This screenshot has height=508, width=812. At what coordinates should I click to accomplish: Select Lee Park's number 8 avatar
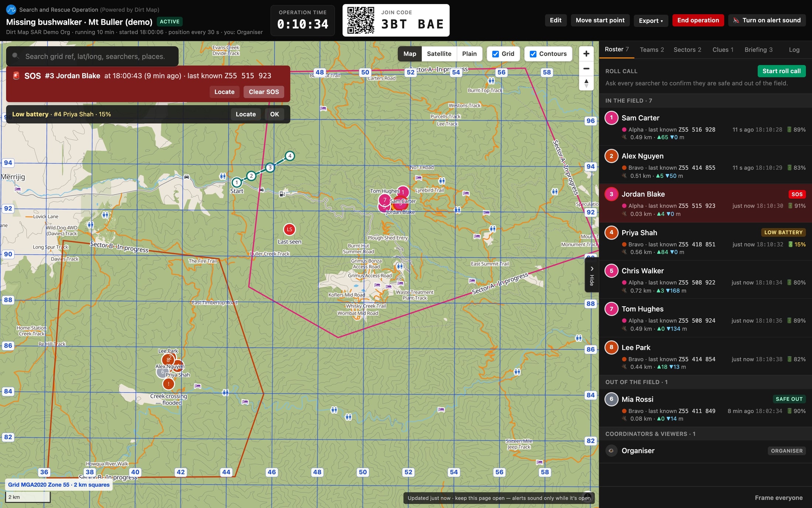click(611, 347)
